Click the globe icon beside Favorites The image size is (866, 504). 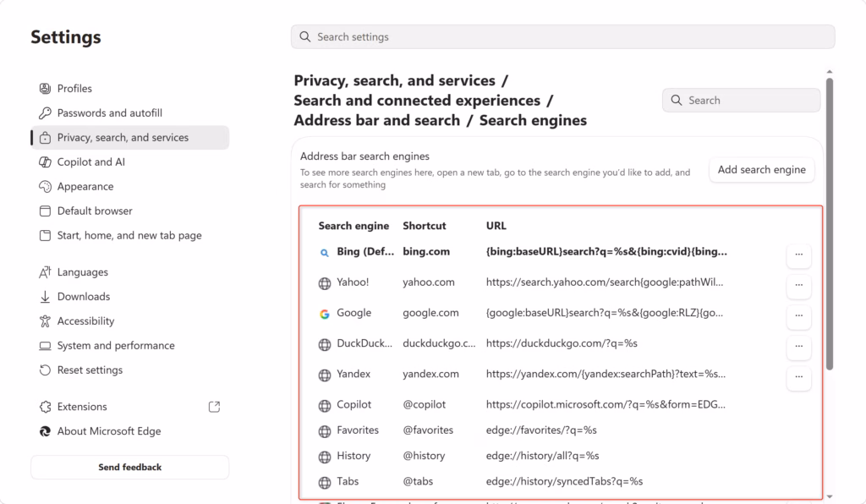[x=324, y=431]
